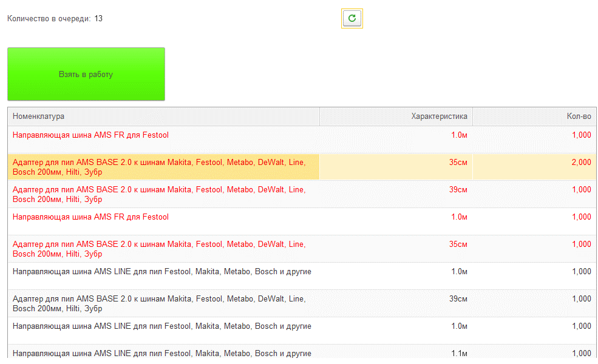
Task: Click the "Количество в очереди" label
Action: click(49, 19)
